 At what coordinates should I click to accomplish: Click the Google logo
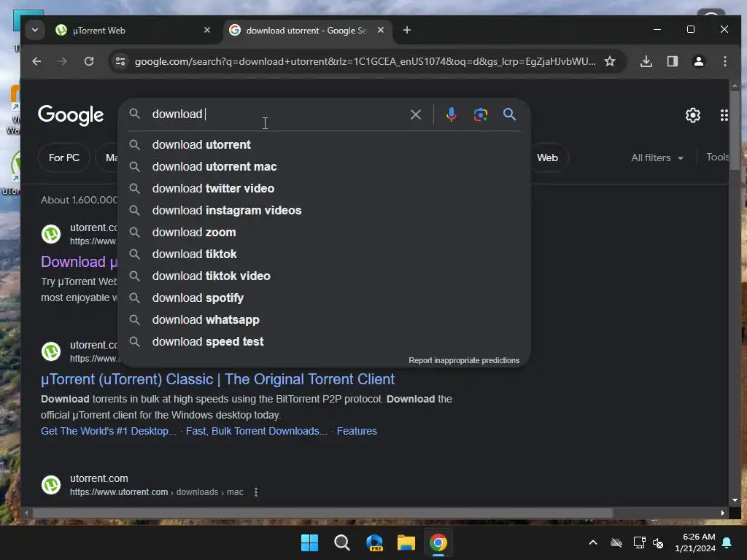(x=71, y=114)
